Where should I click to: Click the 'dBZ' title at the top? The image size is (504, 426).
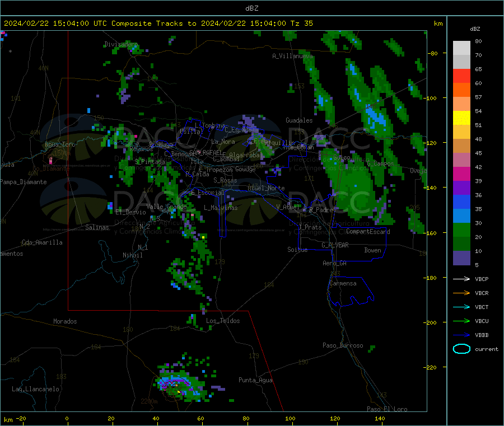tap(251, 8)
